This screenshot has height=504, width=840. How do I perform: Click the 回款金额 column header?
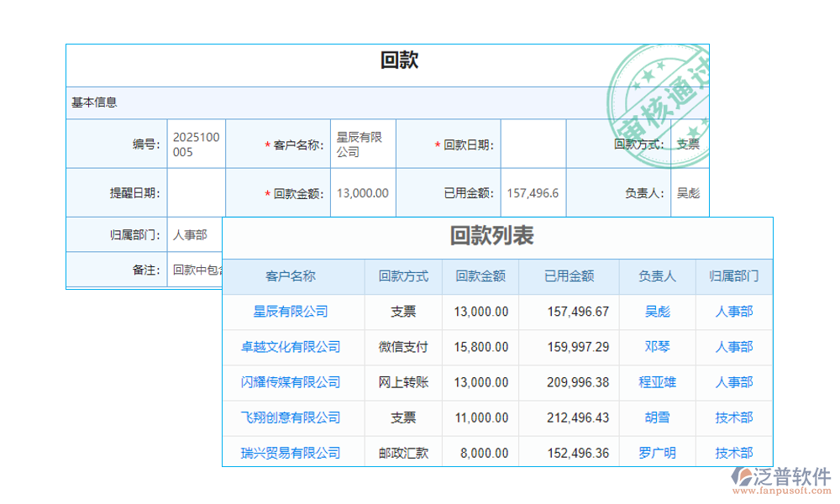[x=480, y=276]
